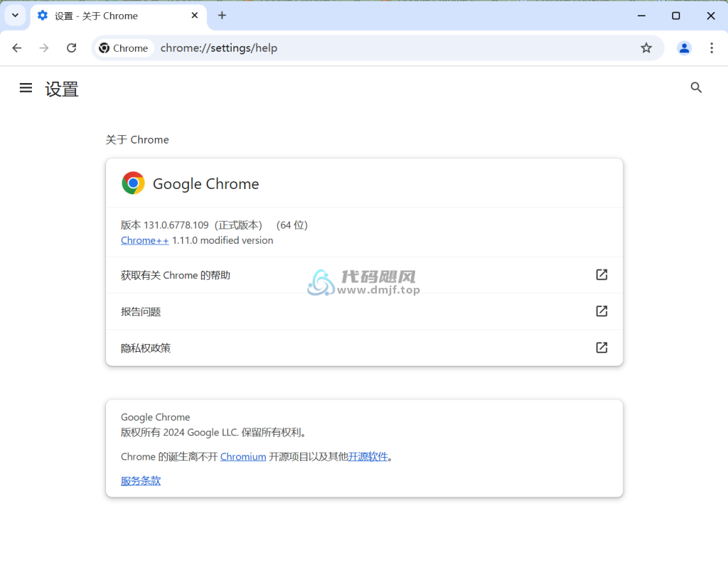The height and width of the screenshot is (565, 728).
Task: Click the Google Chrome logo
Action: click(x=133, y=183)
